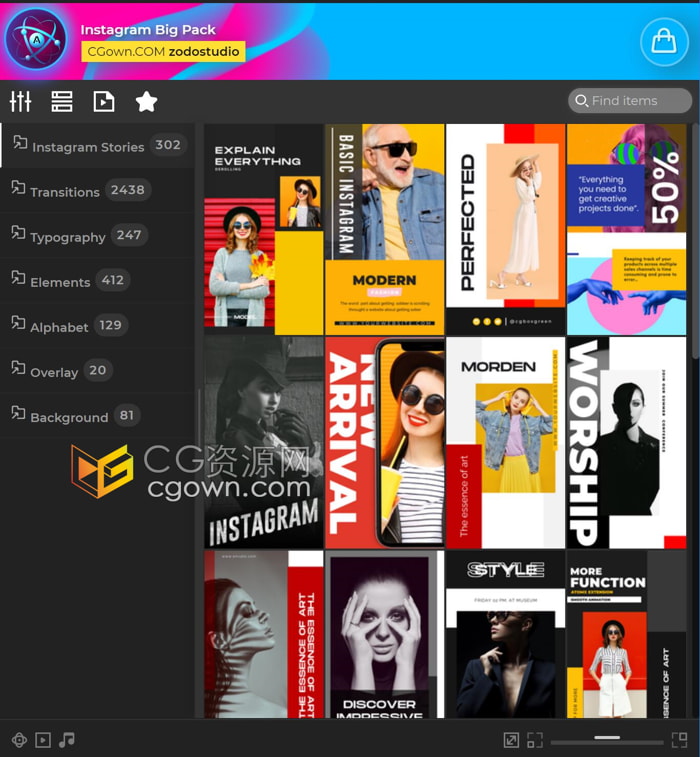
Task: Toggle the video preview box icon at bottom
Action: pos(43,740)
